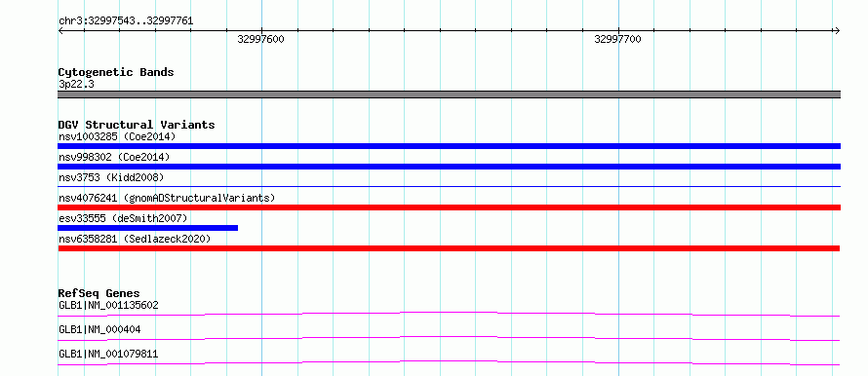Viewport: 868px width, 376px height.
Task: Click the chr3:32997543..32997761 region label
Action: pos(126,21)
